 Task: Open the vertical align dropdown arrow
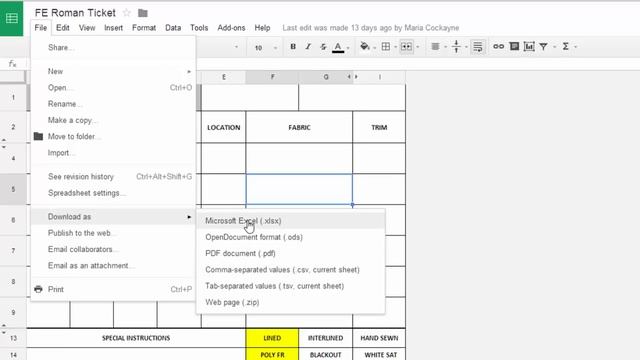[466, 47]
